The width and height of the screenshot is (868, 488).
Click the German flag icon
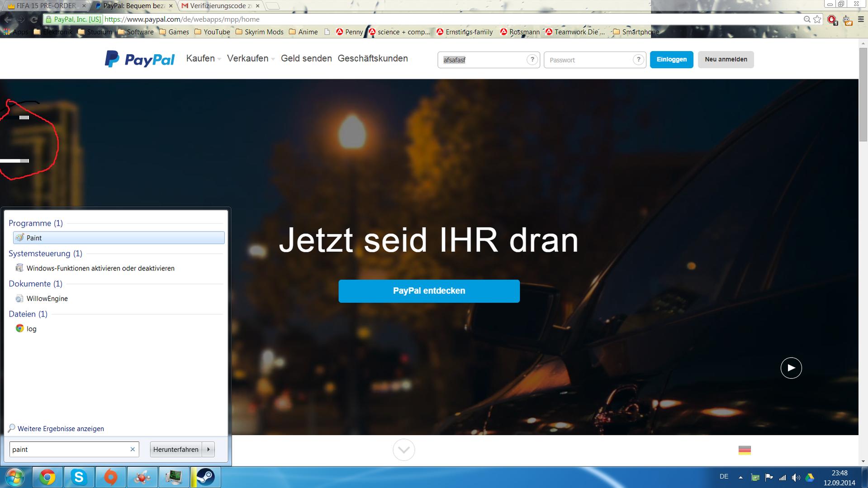click(x=745, y=450)
